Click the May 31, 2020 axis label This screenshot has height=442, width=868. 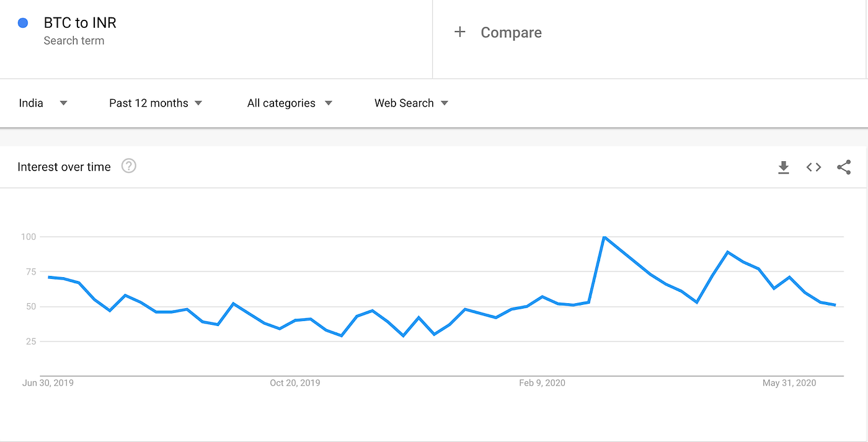click(x=789, y=382)
